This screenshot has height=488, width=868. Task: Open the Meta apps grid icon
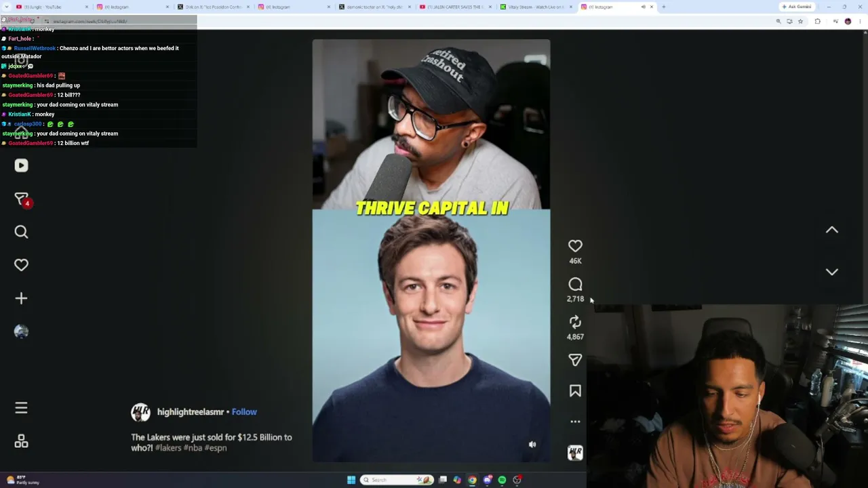coord(21,441)
